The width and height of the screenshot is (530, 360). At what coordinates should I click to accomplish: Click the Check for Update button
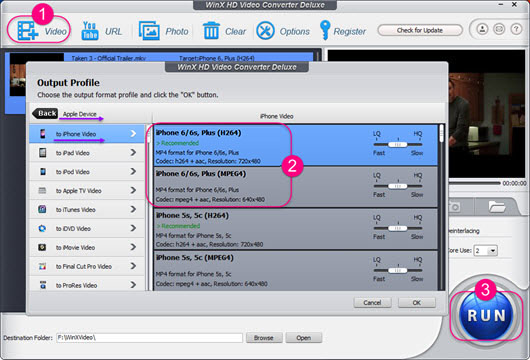(x=420, y=30)
